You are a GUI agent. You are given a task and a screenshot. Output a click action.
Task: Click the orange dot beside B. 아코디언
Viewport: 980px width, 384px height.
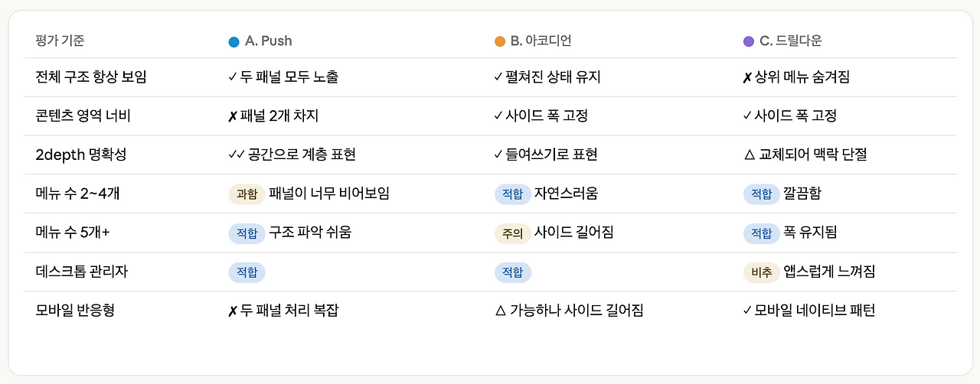point(500,41)
